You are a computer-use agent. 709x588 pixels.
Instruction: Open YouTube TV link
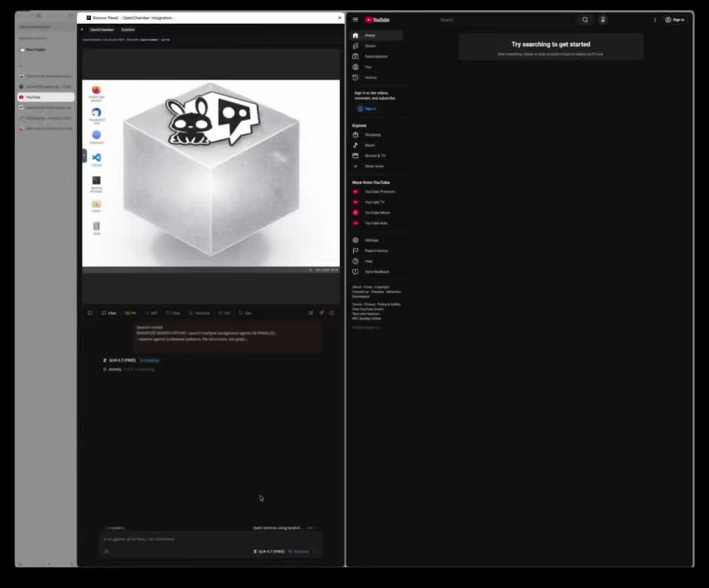(x=376, y=202)
